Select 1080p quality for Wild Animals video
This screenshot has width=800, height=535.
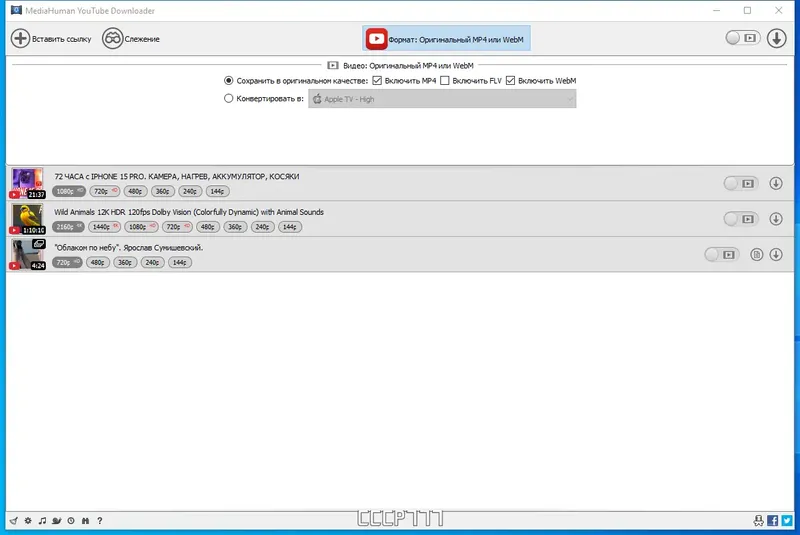141,227
